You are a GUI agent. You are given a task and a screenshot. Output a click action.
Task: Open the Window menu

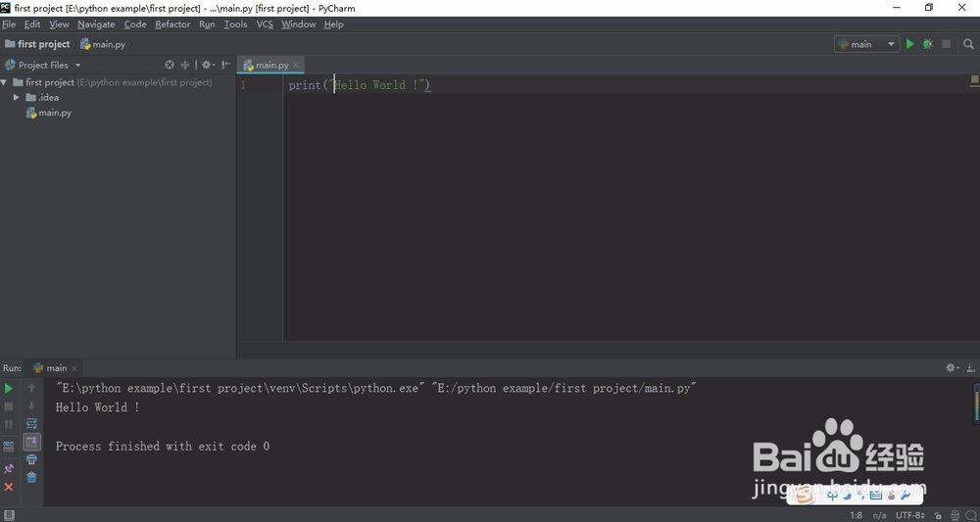pyautogui.click(x=298, y=24)
